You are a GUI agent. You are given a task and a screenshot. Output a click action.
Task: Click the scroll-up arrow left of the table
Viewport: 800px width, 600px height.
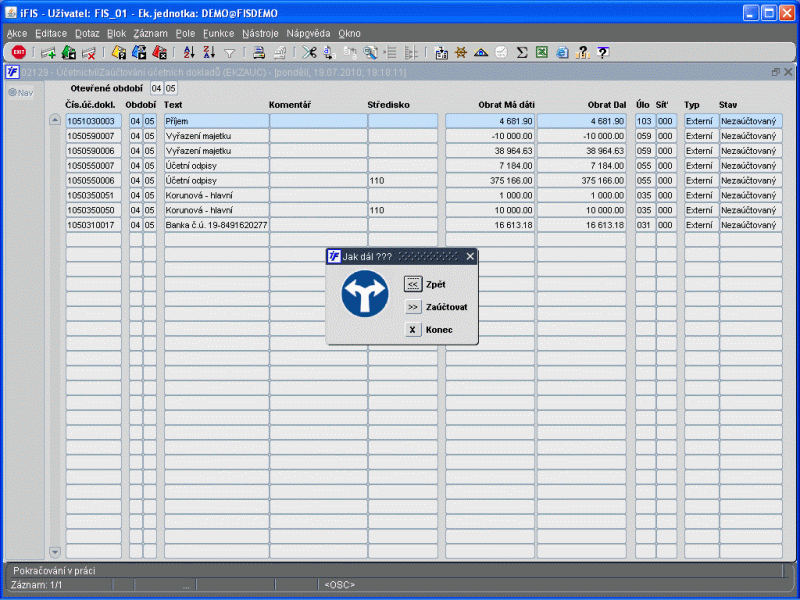[x=56, y=121]
